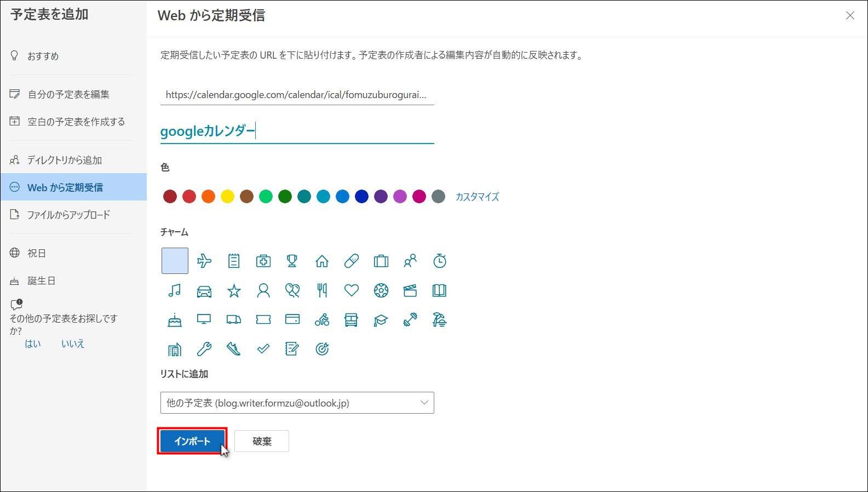Select Web から定期受信 in sidebar
The width and height of the screenshot is (868, 492).
73,187
